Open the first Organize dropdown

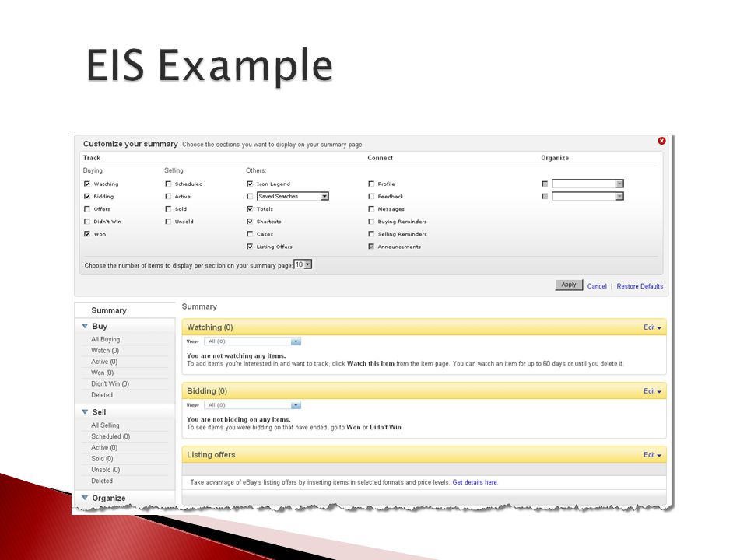587,184
